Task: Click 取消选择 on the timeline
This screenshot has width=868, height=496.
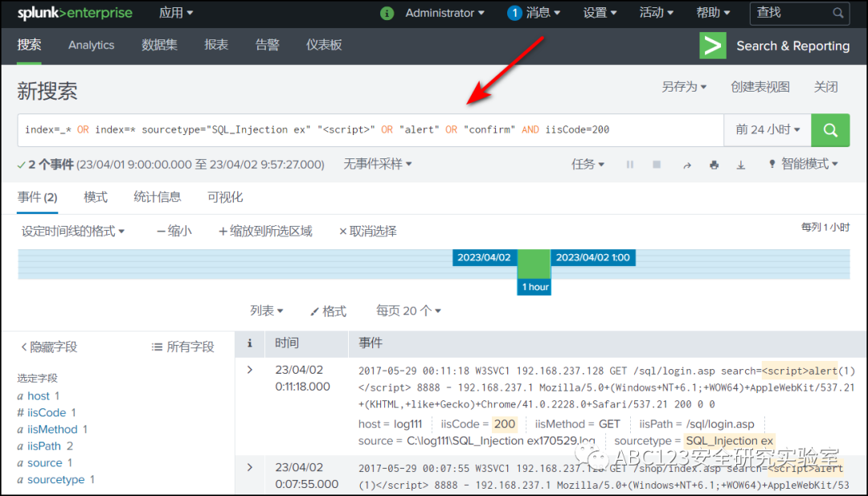Action: click(367, 232)
